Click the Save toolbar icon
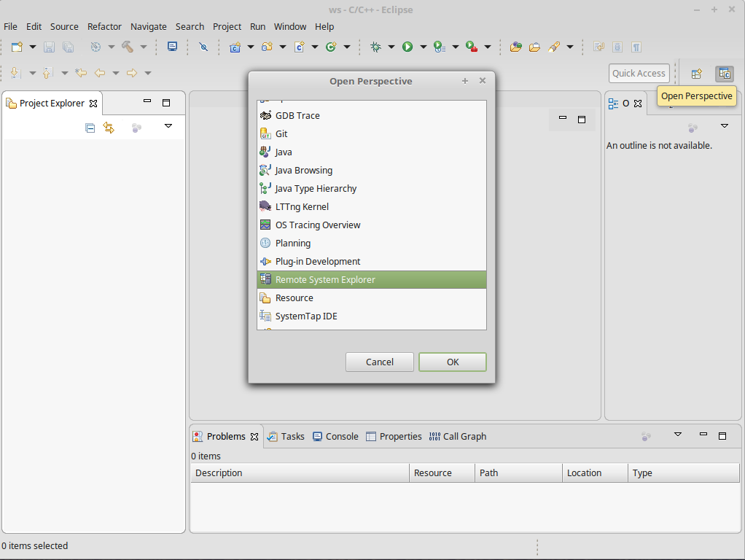This screenshot has height=560, width=745. click(49, 47)
